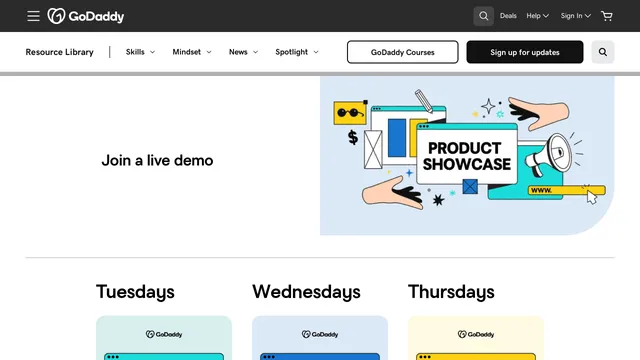Open the Wednesdays GoDaddy card thumbnail
This screenshot has width=640, height=360.
click(320, 338)
